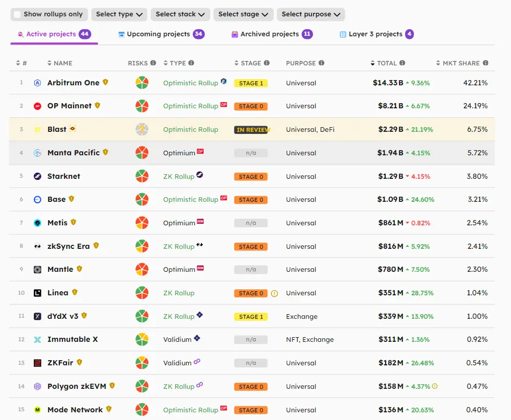The image size is (511, 420).
Task: Click the Blast risk pie chart icon
Action: click(x=142, y=129)
